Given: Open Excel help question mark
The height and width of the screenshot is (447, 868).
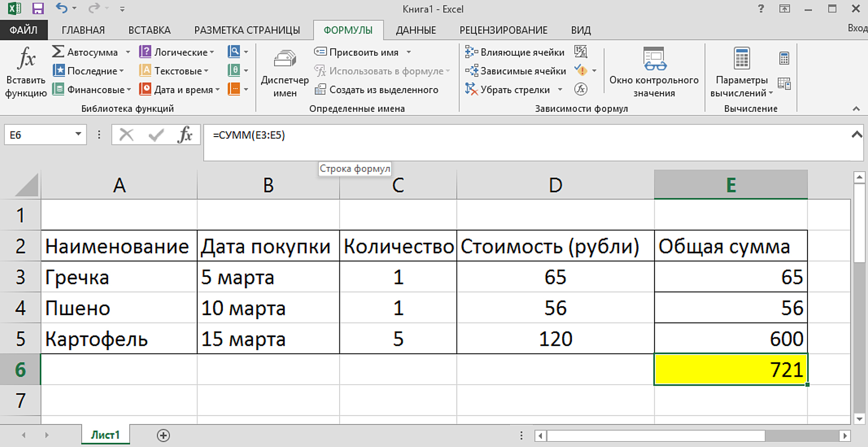Looking at the screenshot, I should click(761, 8).
